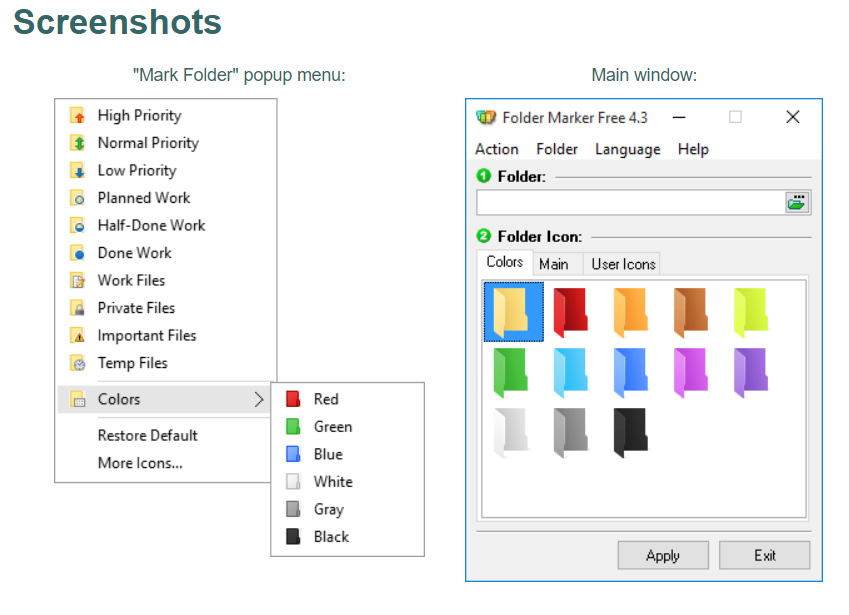Click the Red folder icon in submenu
This screenshot has width=849, height=615.
(293, 399)
